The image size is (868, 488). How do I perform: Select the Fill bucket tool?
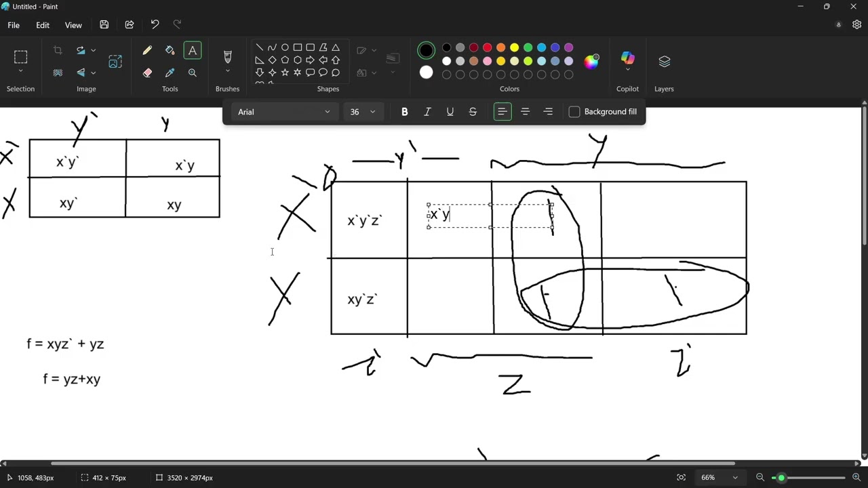coord(170,51)
